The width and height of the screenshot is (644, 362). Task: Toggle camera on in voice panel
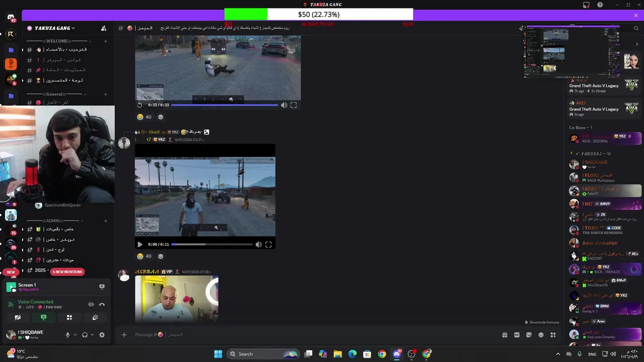pyautogui.click(x=18, y=317)
